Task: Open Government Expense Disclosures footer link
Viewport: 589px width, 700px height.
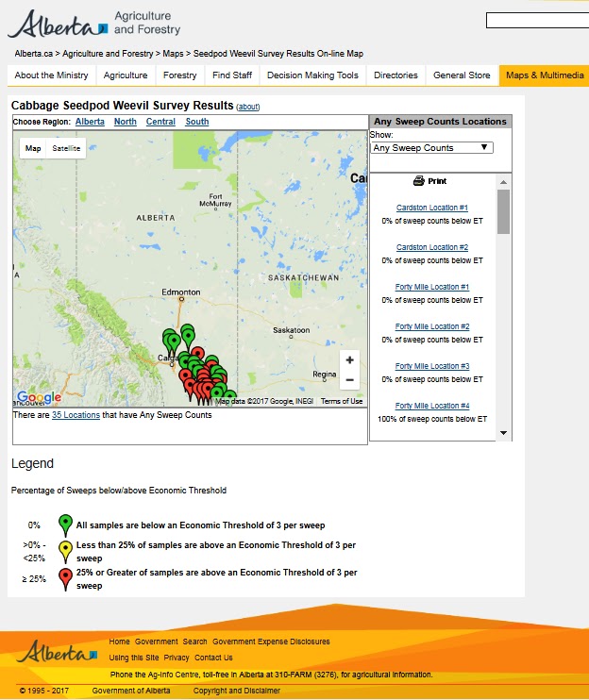Action: pos(271,642)
